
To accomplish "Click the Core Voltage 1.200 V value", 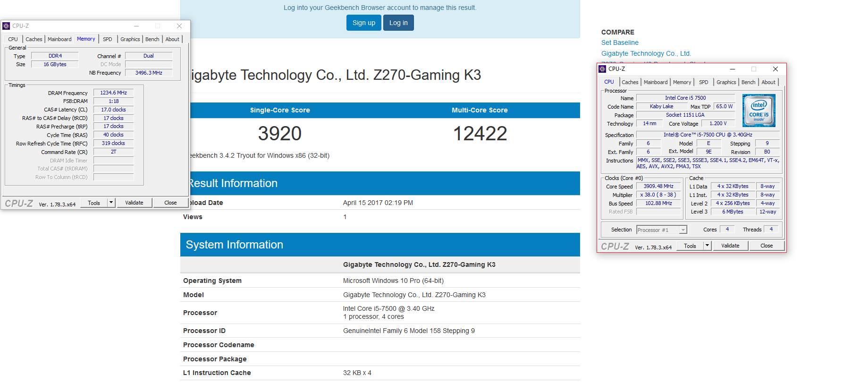I will (x=718, y=123).
